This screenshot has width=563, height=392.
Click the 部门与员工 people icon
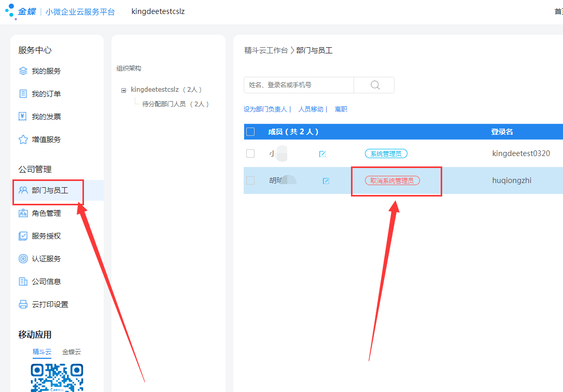pos(23,190)
